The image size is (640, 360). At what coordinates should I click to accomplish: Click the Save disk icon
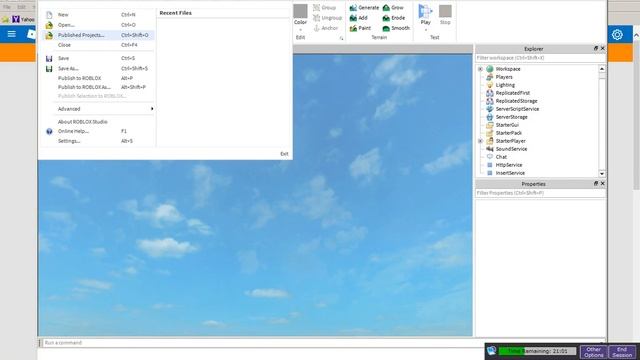pyautogui.click(x=49, y=58)
